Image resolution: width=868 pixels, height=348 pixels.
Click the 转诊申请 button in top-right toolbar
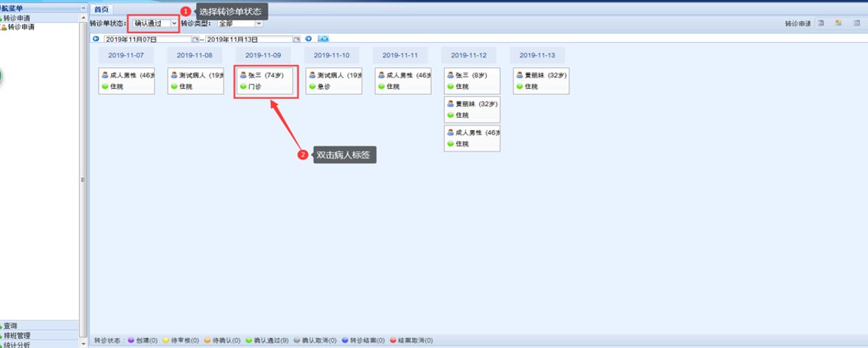[x=798, y=24]
